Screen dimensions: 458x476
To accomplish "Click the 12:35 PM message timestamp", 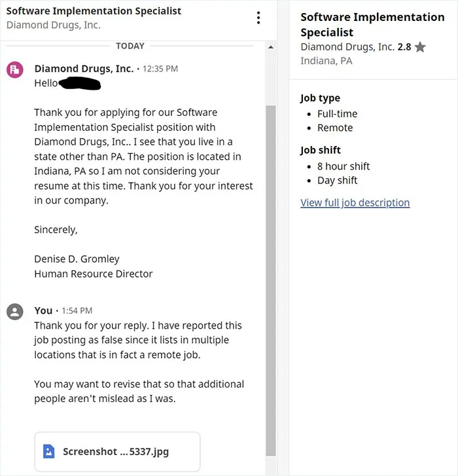I will coord(160,69).
